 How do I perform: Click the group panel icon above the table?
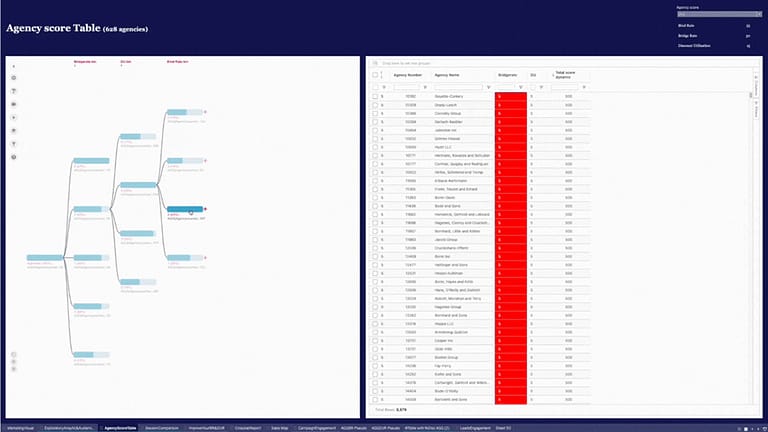(x=374, y=63)
